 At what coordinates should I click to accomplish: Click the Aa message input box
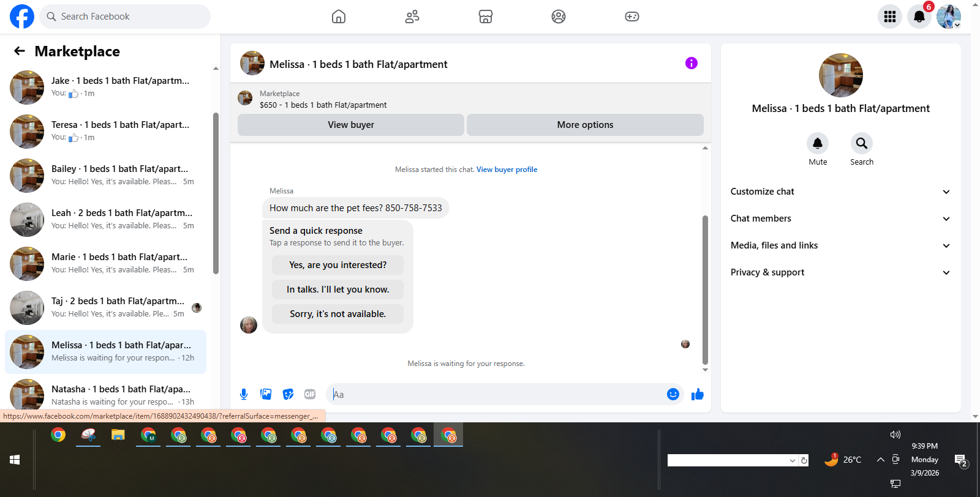[x=497, y=394]
